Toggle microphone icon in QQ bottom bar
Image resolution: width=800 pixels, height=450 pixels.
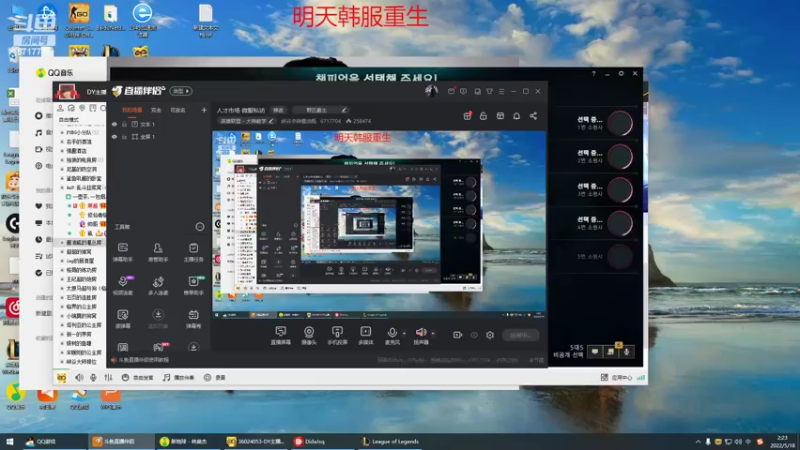93,378
